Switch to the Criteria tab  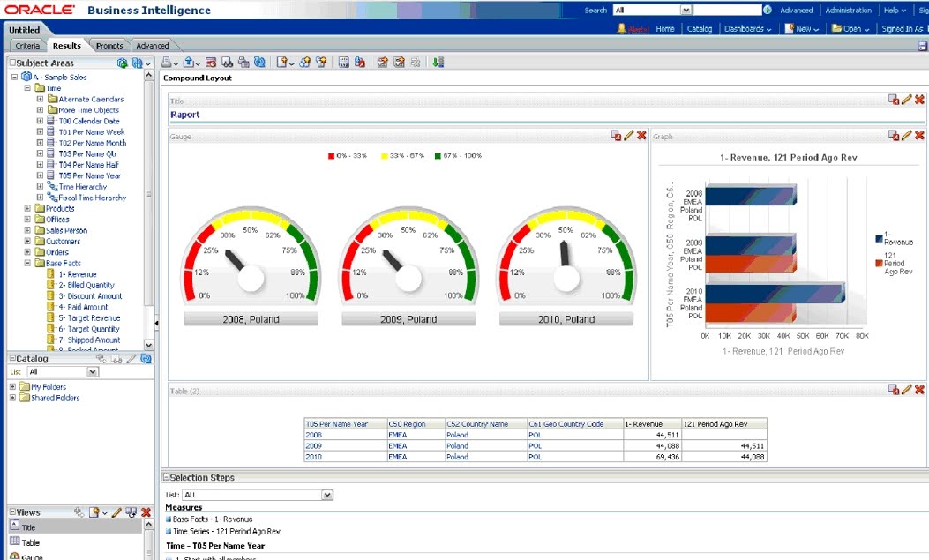click(x=29, y=45)
